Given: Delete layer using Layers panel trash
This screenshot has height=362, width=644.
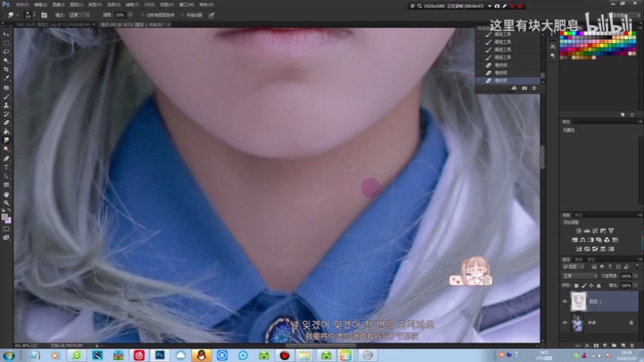Looking at the screenshot, I should point(632,346).
